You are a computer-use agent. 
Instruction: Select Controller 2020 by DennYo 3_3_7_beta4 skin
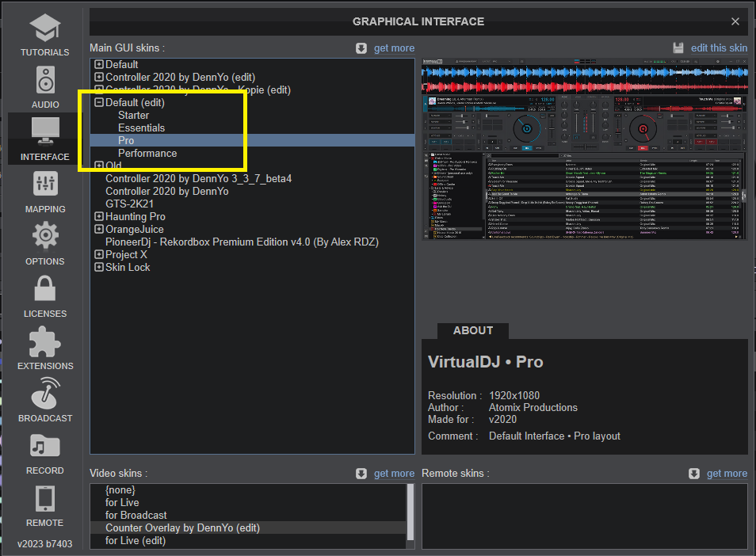(199, 179)
